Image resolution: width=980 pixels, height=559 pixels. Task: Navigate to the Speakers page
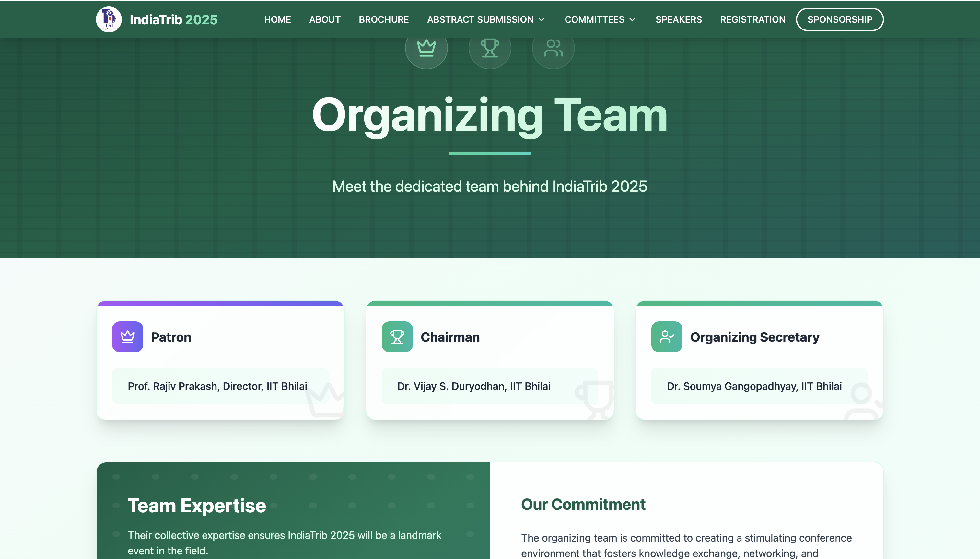678,19
